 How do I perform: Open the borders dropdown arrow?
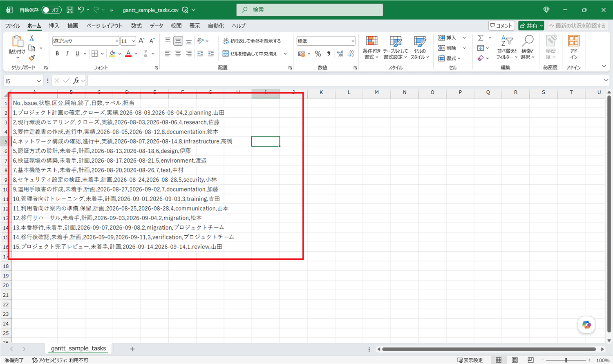coord(102,54)
